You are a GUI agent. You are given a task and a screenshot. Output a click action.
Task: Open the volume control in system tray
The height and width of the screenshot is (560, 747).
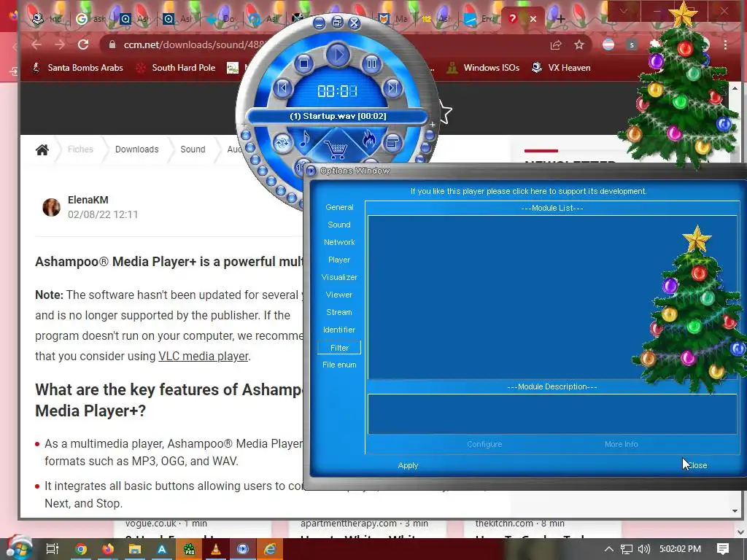[643, 549]
